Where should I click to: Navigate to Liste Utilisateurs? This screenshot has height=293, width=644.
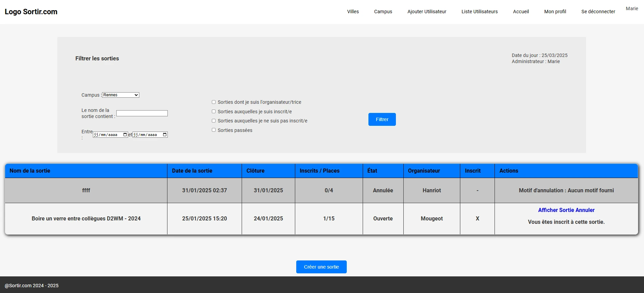coord(479,12)
